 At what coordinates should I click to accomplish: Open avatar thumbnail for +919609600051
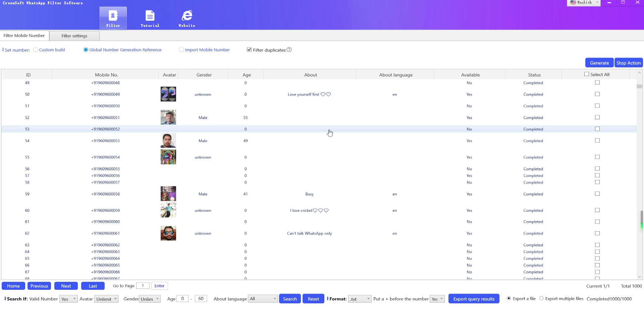coord(168,117)
